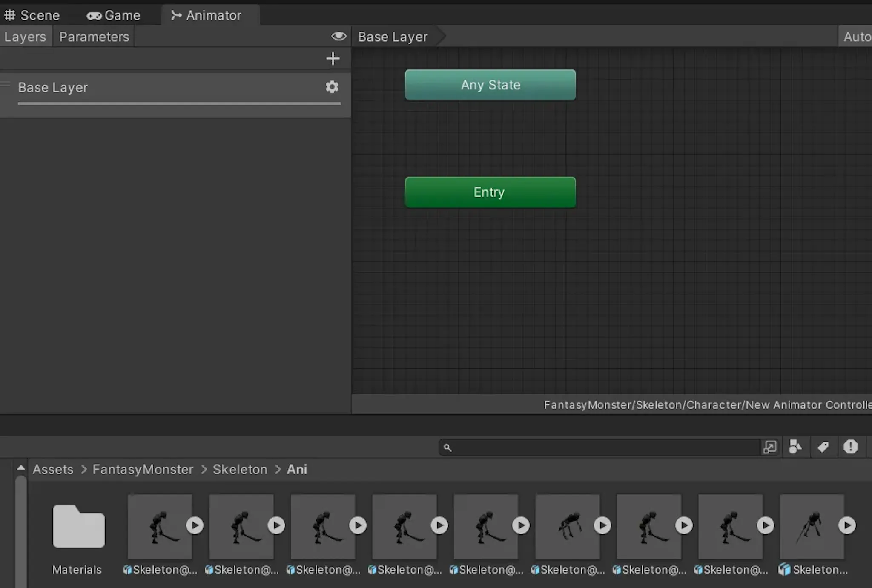Screen dimensions: 872x588
Task: Expand the second Skeleton@ asset with its arrow
Action: tap(276, 525)
